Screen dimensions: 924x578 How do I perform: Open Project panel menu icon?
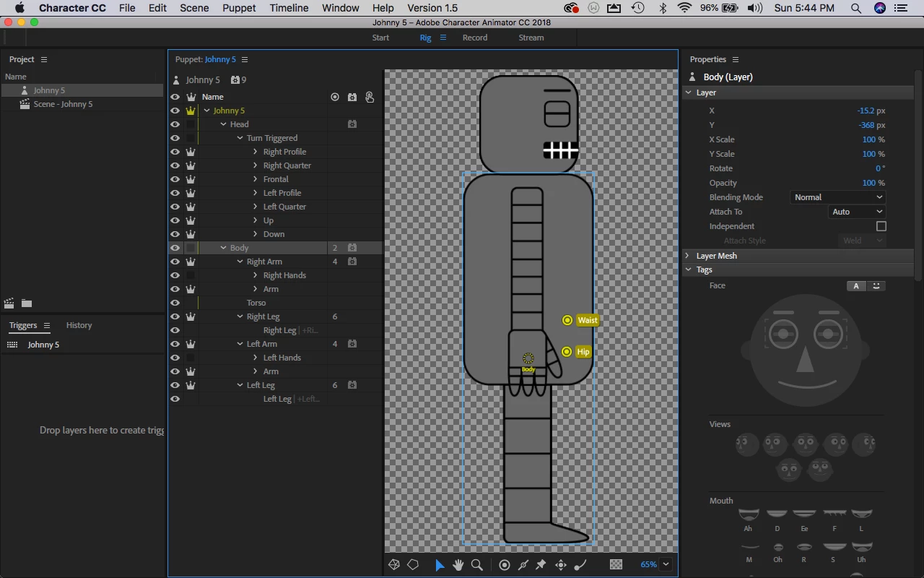click(44, 59)
